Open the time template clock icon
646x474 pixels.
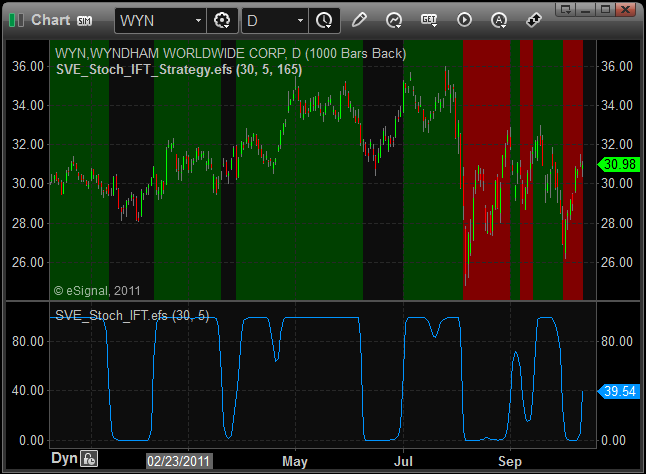click(x=324, y=20)
